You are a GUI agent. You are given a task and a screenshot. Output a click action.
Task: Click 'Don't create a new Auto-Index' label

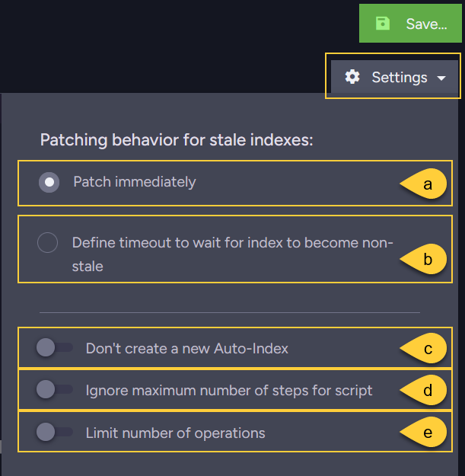point(187,349)
